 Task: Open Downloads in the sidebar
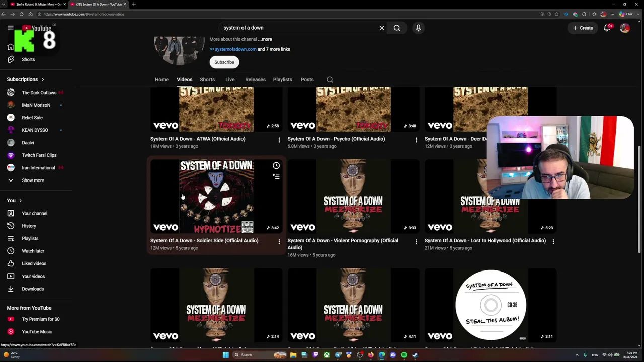pos(33,289)
